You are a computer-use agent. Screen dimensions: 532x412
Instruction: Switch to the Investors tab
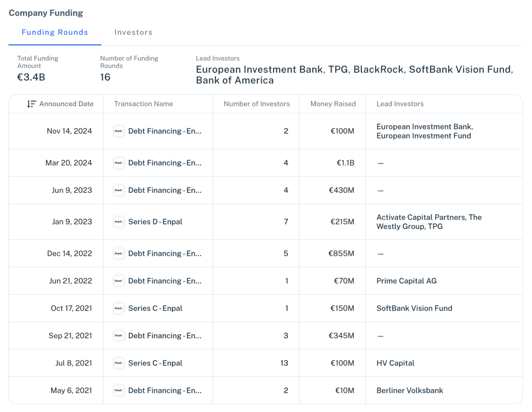133,32
